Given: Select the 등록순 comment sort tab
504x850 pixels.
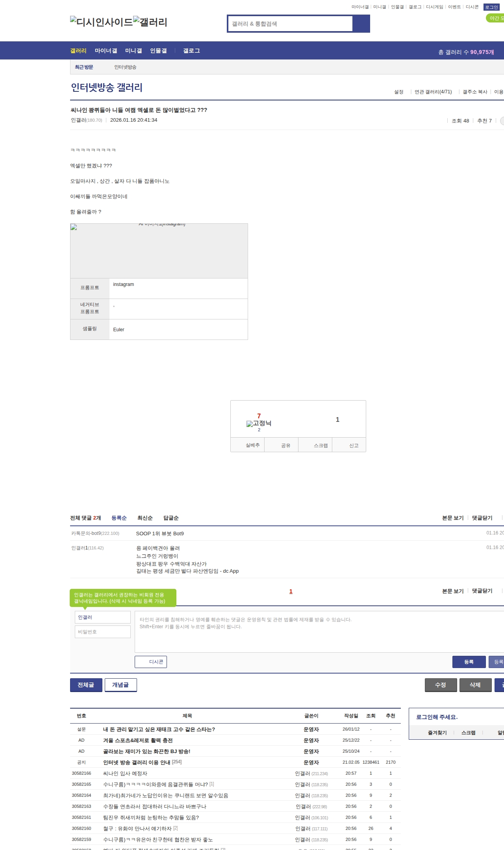Looking at the screenshot, I should 119,518.
